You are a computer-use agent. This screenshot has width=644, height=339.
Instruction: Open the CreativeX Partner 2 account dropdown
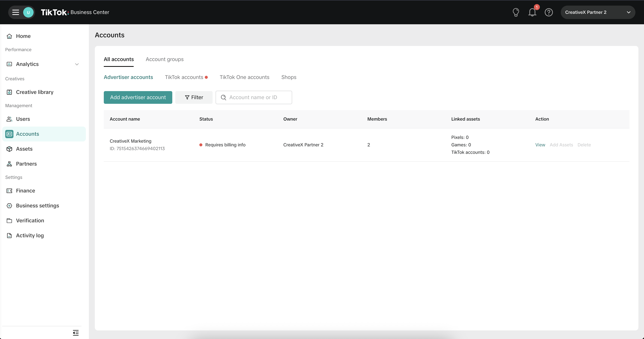pyautogui.click(x=598, y=12)
